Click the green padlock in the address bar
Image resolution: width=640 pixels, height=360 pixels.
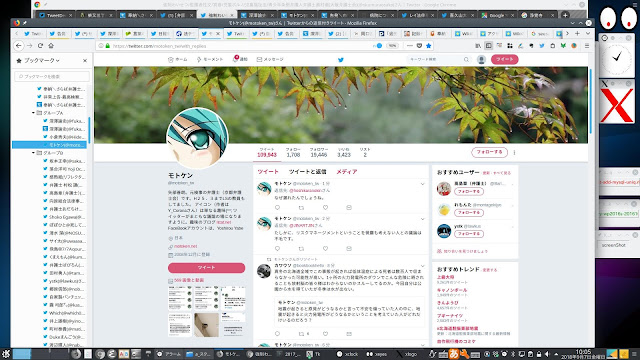click(108, 46)
